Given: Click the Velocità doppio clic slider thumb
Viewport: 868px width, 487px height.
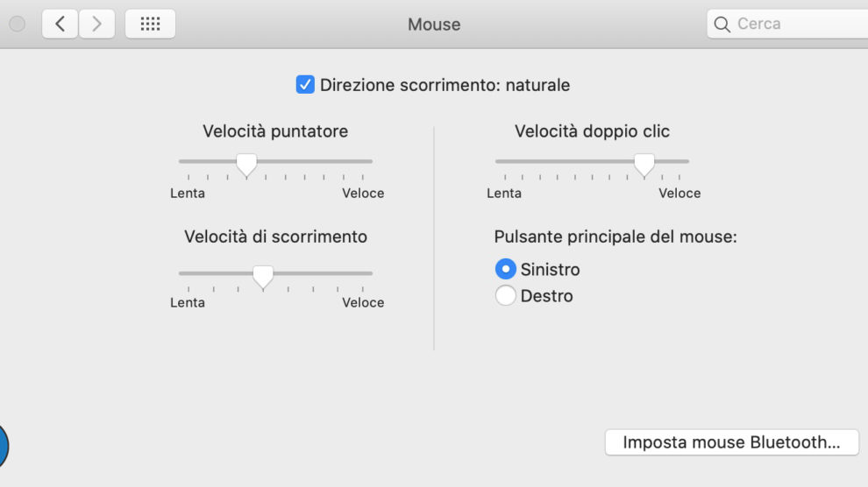Looking at the screenshot, I should 644,164.
